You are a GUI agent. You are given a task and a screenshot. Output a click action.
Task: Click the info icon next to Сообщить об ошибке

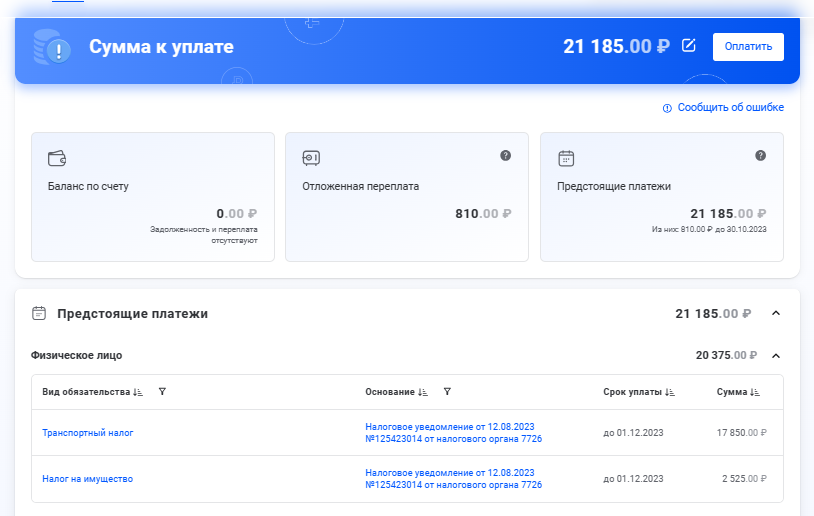click(x=667, y=108)
